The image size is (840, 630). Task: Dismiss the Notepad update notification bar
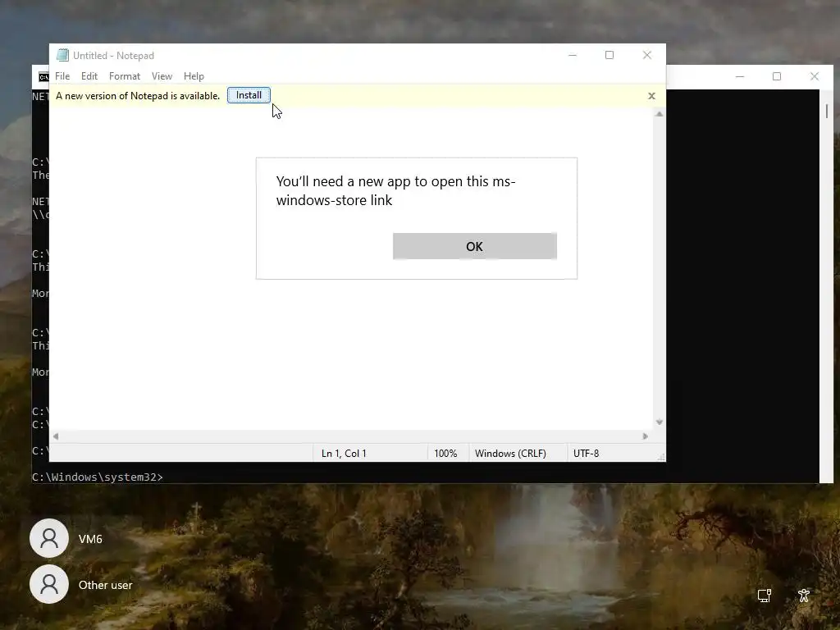click(x=651, y=96)
